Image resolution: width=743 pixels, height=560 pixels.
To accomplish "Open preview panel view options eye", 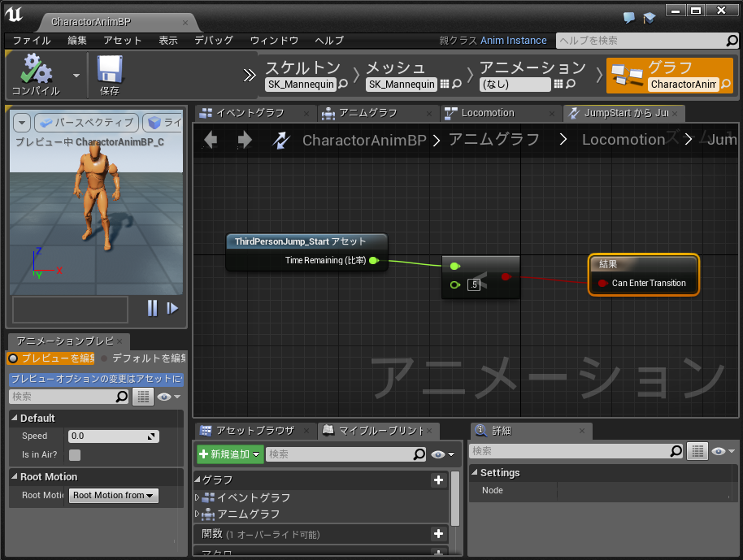I will coord(168,397).
